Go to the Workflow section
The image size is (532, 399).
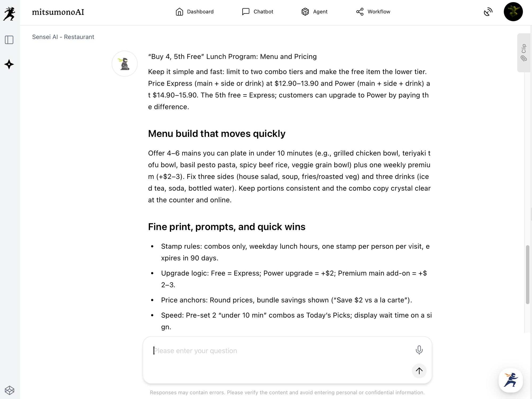379,12
